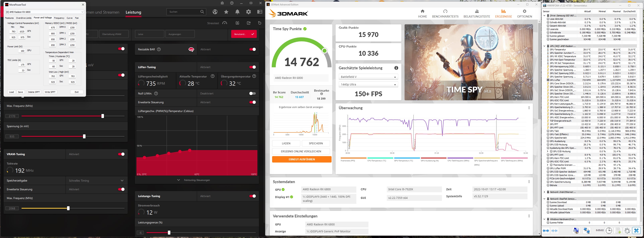Click AMD reset tuning arrow icon
The width and height of the screenshot is (644, 238).
click(x=260, y=23)
